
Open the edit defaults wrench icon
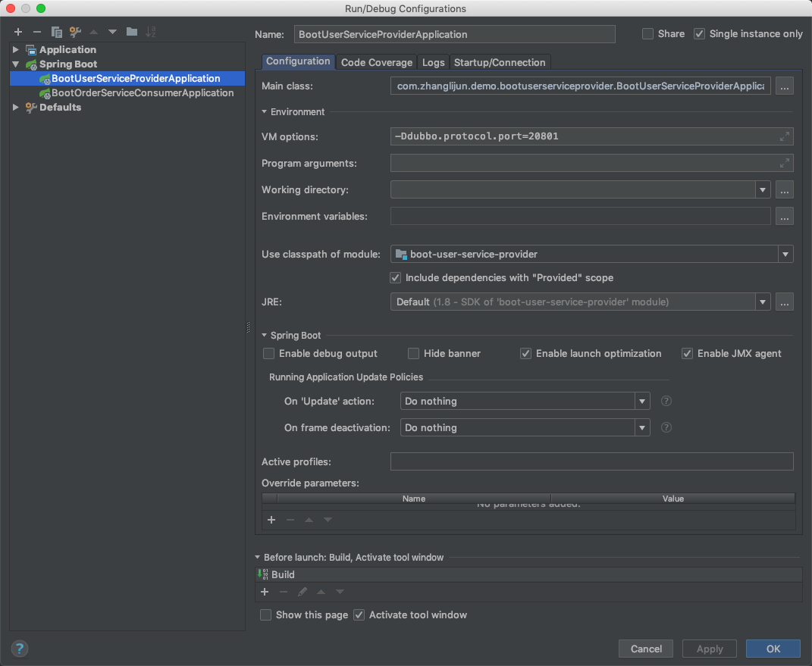click(75, 32)
